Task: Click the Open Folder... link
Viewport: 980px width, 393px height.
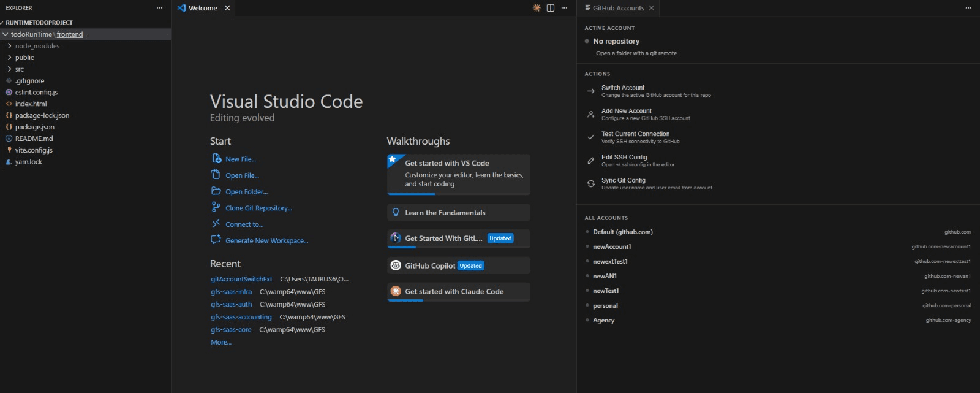Action: point(246,192)
